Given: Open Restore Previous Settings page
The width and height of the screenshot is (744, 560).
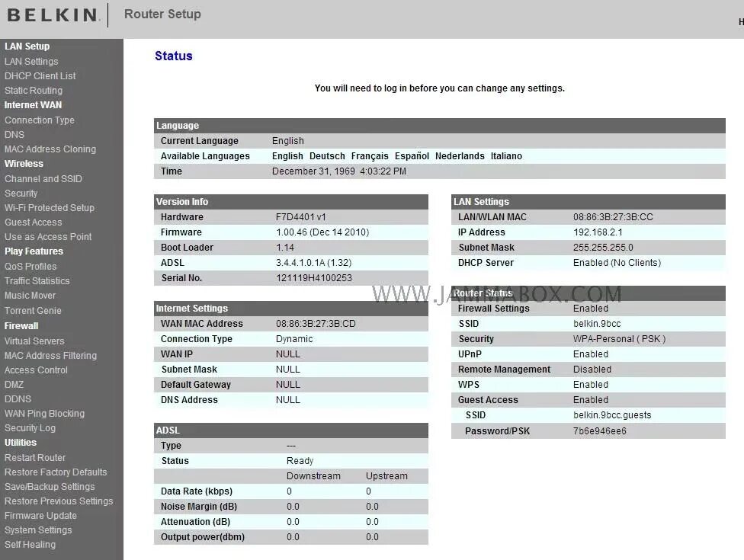Looking at the screenshot, I should click(59, 501).
